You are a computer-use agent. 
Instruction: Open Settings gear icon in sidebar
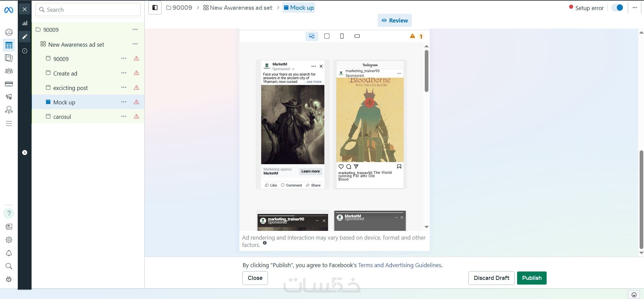pos(9,240)
